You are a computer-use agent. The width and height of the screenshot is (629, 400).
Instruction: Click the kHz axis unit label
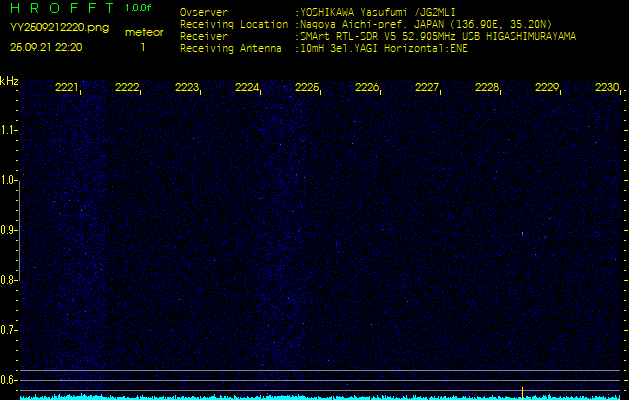coord(9,81)
